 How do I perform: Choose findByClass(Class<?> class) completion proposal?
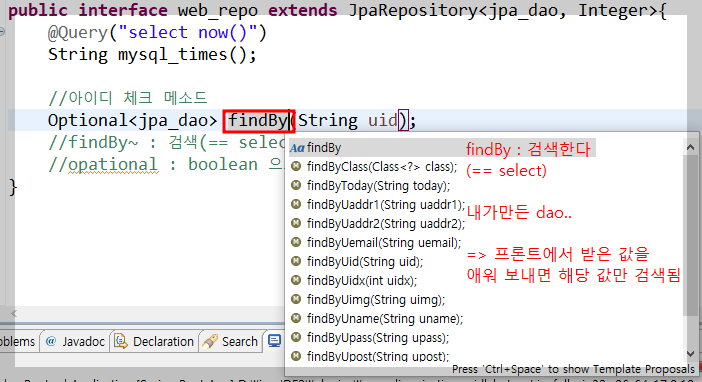click(382, 167)
